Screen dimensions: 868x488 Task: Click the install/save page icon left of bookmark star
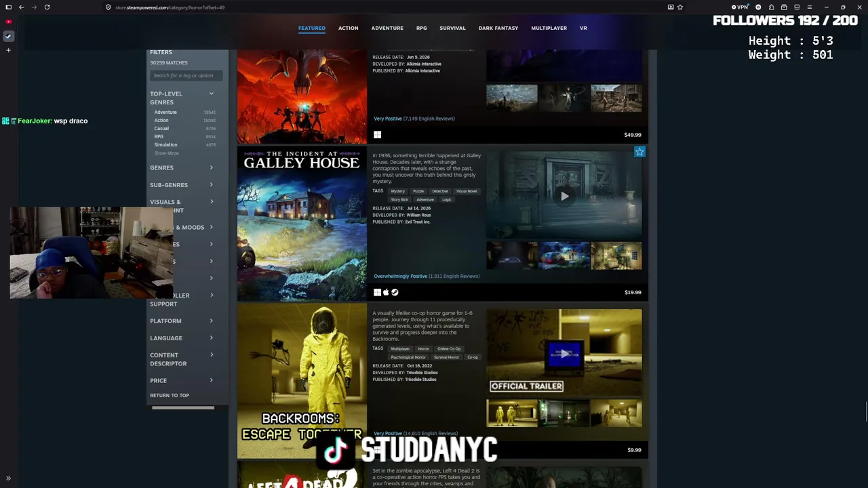point(671,7)
